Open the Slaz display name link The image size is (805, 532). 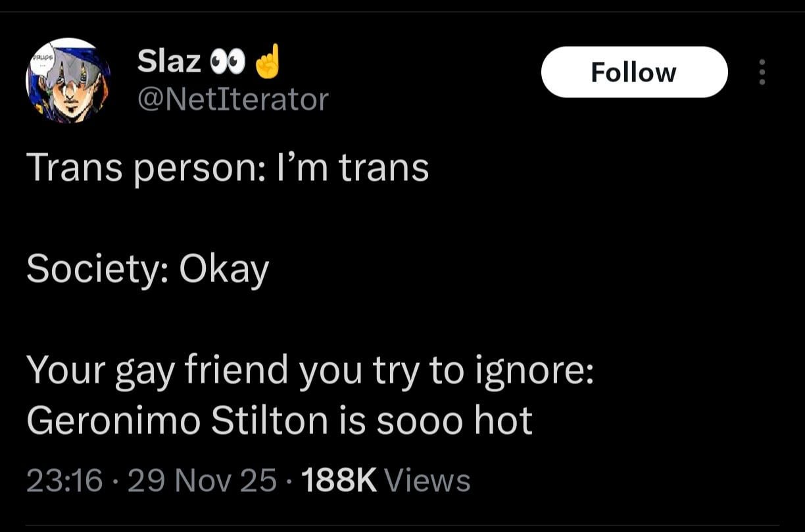[x=169, y=61]
